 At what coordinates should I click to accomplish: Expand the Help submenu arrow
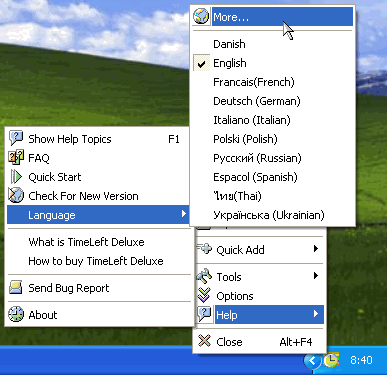coord(316,314)
